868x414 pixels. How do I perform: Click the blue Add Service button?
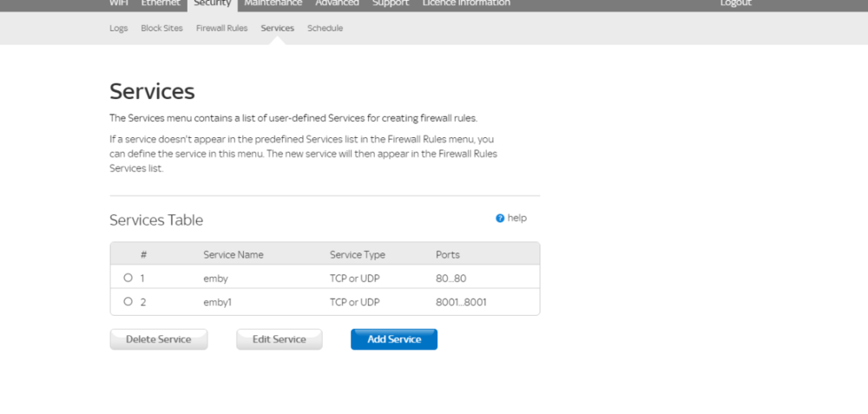394,339
